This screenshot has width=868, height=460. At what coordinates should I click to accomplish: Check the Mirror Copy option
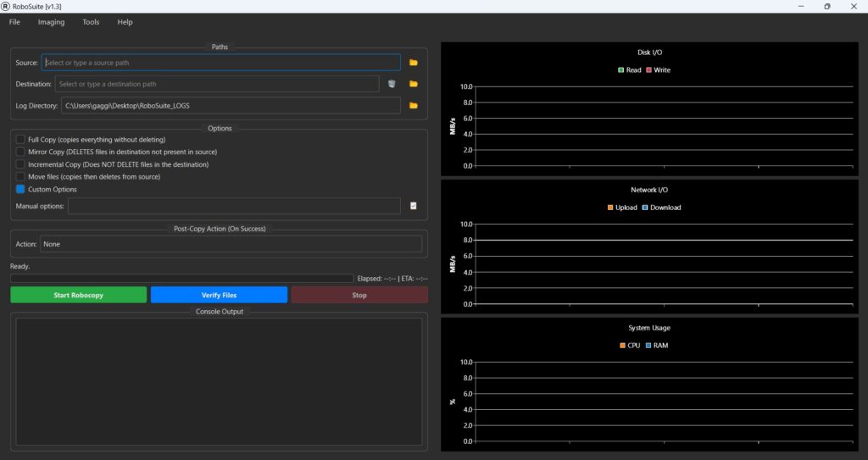click(20, 152)
